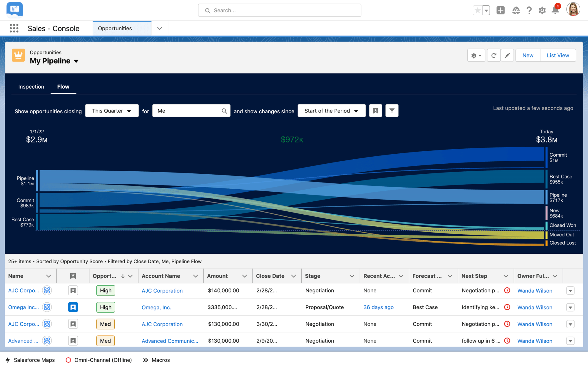This screenshot has height=368, width=588.
Task: Expand the Owner Full Name column dropdown
Action: (x=555, y=276)
